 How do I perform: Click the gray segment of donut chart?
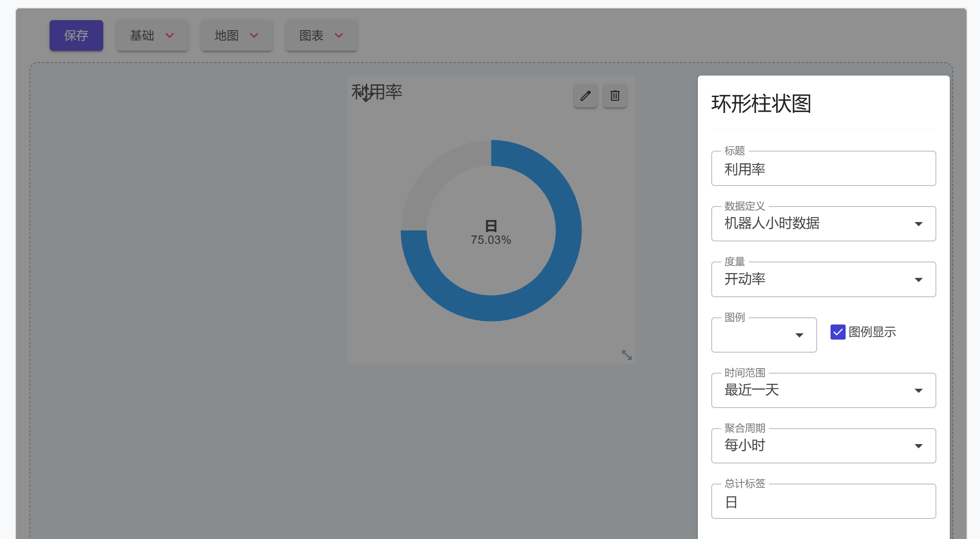coord(437,176)
